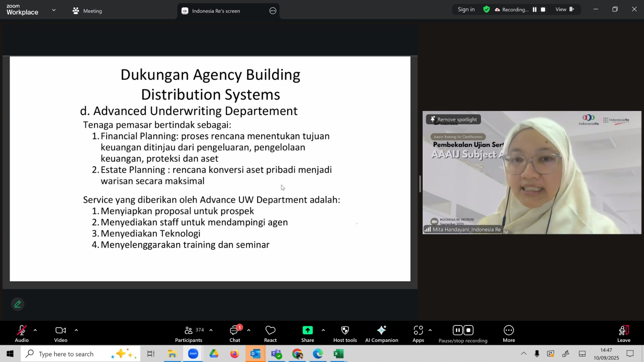Open the View layout menu
644x362 pixels.
click(564, 10)
